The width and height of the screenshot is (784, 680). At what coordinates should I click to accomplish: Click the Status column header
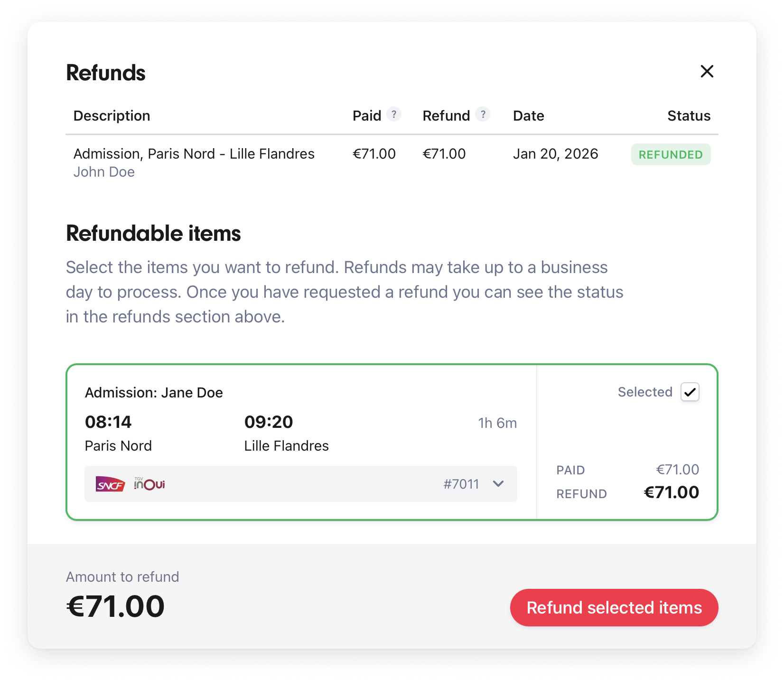click(689, 116)
